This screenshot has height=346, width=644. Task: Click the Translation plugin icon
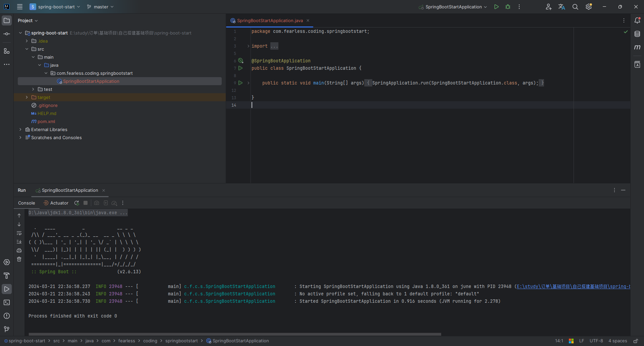(562, 7)
